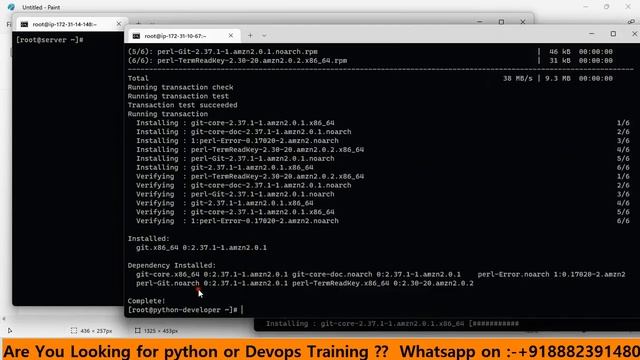This screenshot has width=640, height=360.
Task: Click the 'Dependency Installed:' heading
Action: pos(171,265)
